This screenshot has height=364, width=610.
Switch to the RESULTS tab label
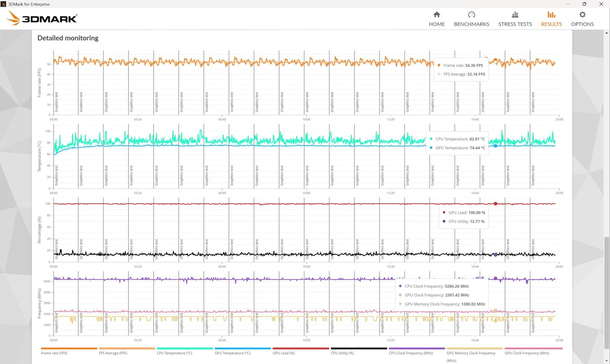point(552,24)
